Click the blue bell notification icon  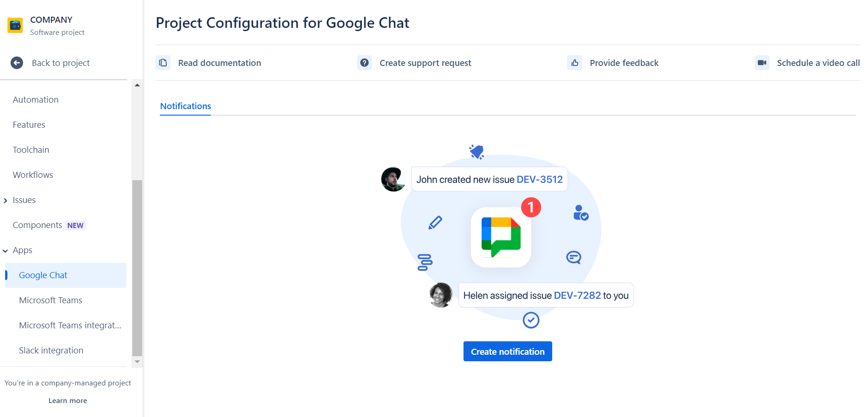(476, 152)
